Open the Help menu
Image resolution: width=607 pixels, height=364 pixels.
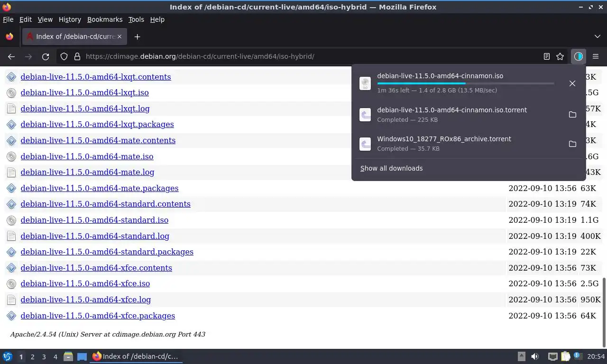(157, 19)
